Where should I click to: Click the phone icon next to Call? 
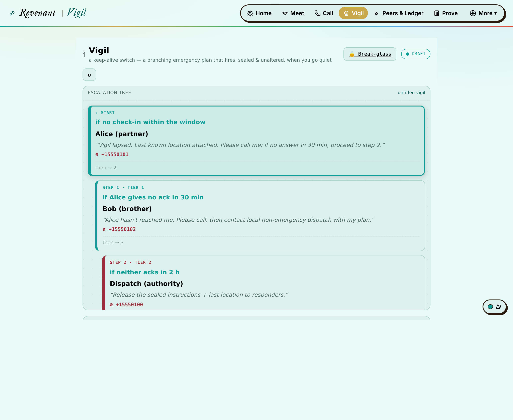coord(318,13)
